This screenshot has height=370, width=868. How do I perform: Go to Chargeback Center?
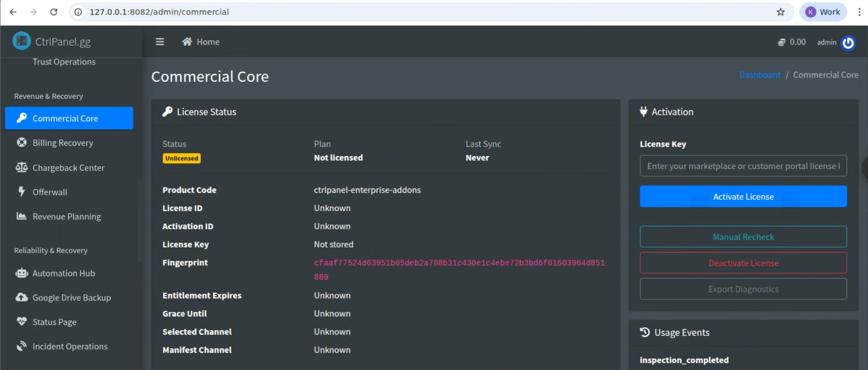pyautogui.click(x=69, y=168)
